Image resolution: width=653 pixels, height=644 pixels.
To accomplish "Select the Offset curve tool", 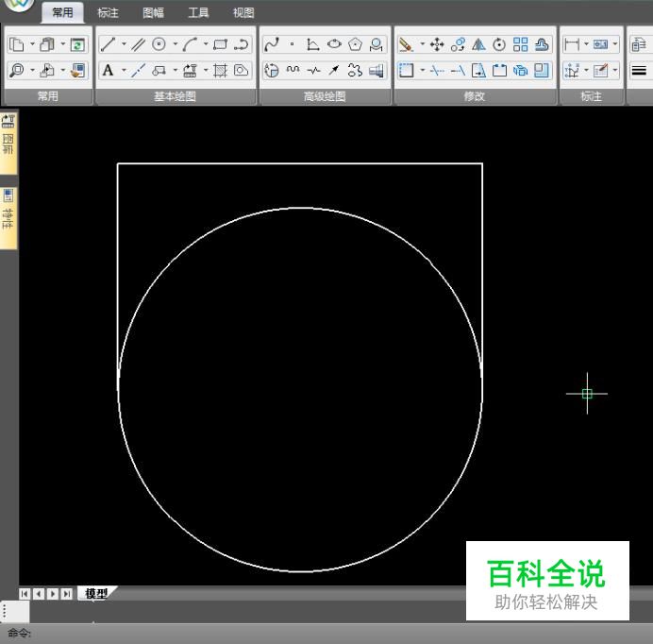I will pyautogui.click(x=542, y=44).
